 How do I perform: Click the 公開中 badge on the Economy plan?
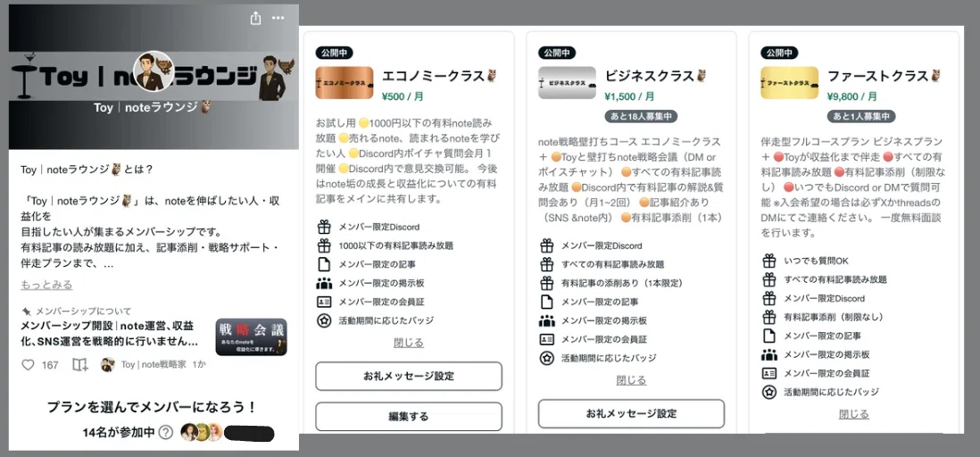click(x=335, y=53)
